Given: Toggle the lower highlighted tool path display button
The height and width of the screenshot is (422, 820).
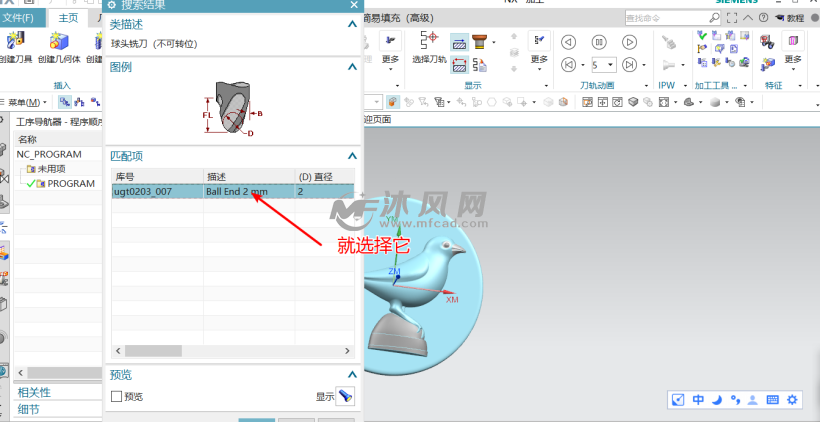Looking at the screenshot, I should (460, 65).
